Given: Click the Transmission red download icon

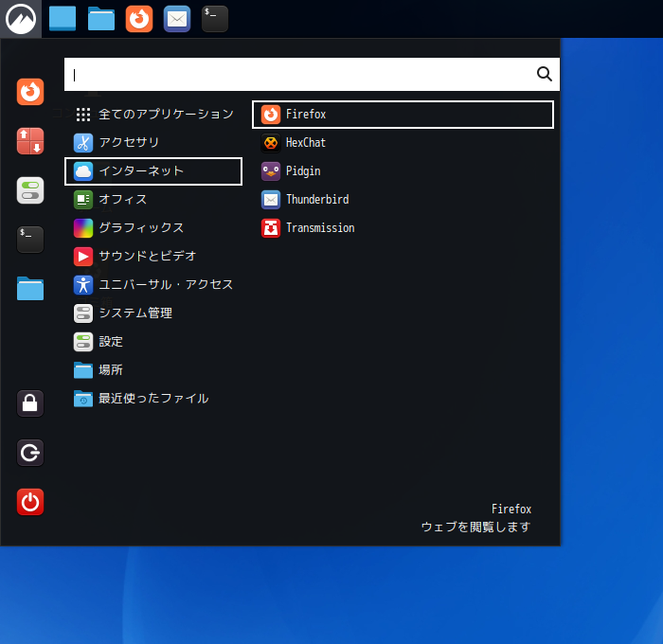Looking at the screenshot, I should tap(271, 228).
